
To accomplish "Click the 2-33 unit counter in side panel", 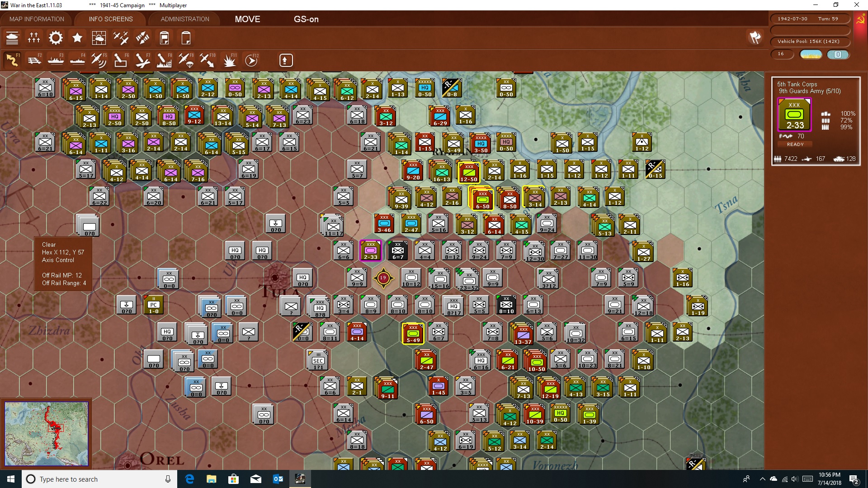I will point(794,115).
